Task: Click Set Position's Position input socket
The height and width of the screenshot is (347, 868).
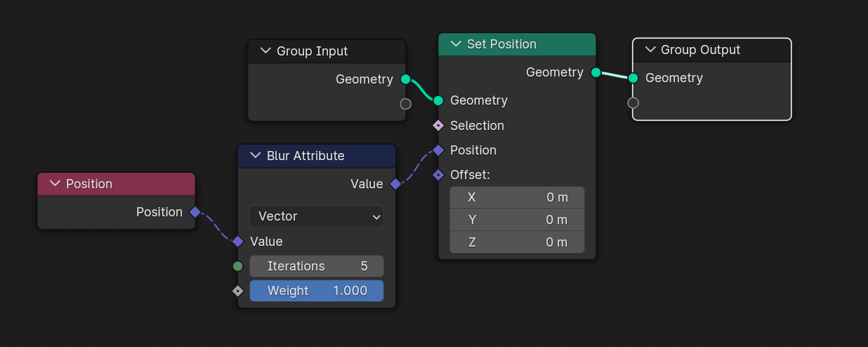Action: click(438, 150)
